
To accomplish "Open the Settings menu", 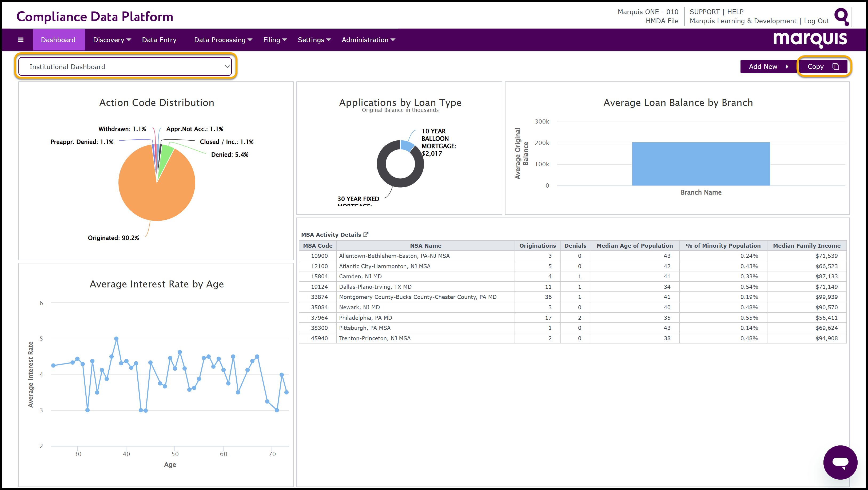I will point(314,40).
